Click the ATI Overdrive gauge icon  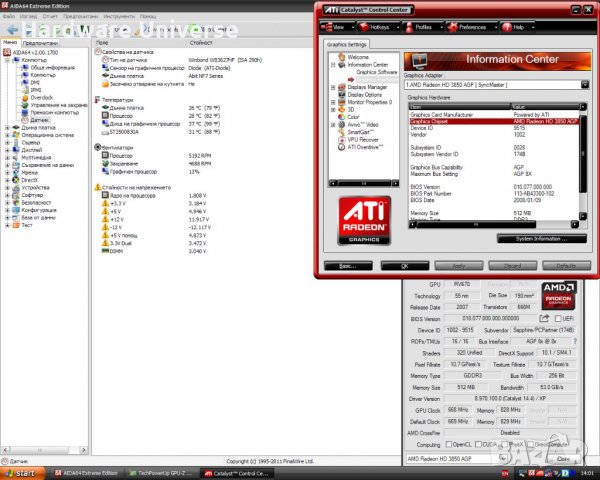(x=342, y=147)
